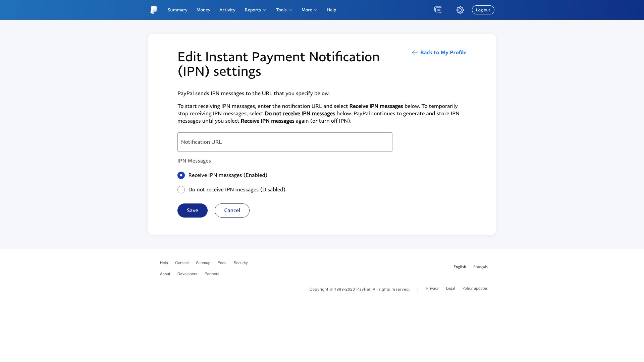Image resolution: width=644 pixels, height=362 pixels.
Task: Go to the Summary tab
Action: click(x=177, y=10)
